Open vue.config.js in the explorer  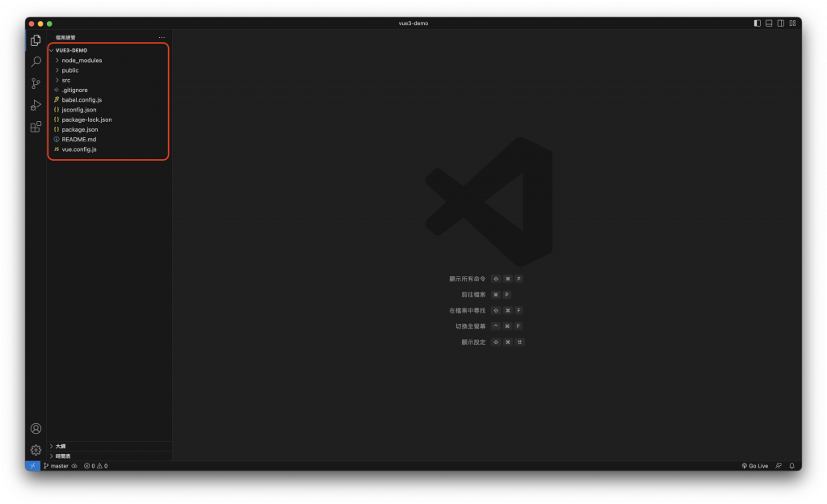click(x=109, y=149)
